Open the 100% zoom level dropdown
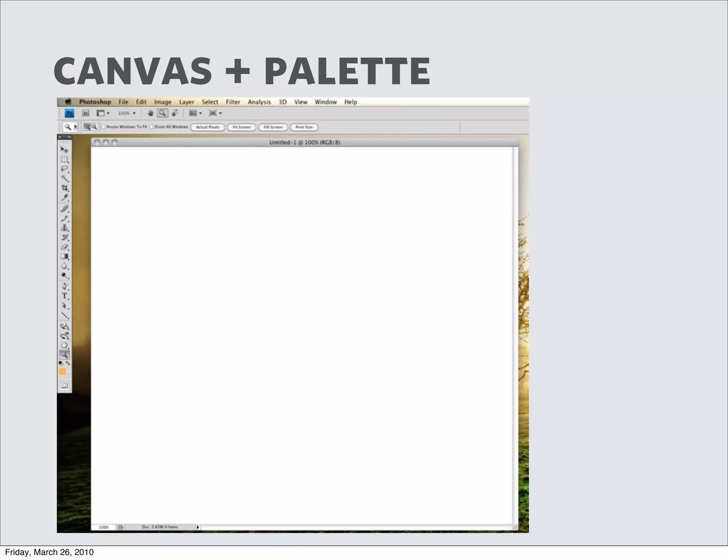Screen dimensions: 728x560 pyautogui.click(x=127, y=113)
